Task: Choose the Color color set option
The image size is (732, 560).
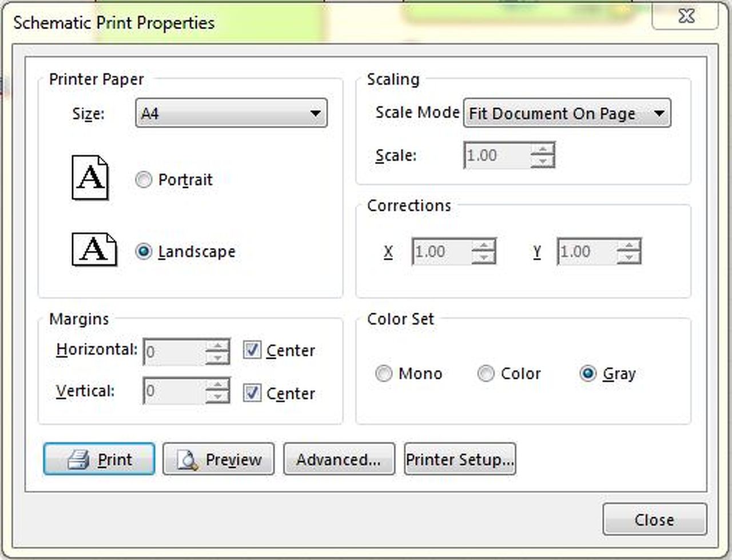Action: (x=486, y=374)
